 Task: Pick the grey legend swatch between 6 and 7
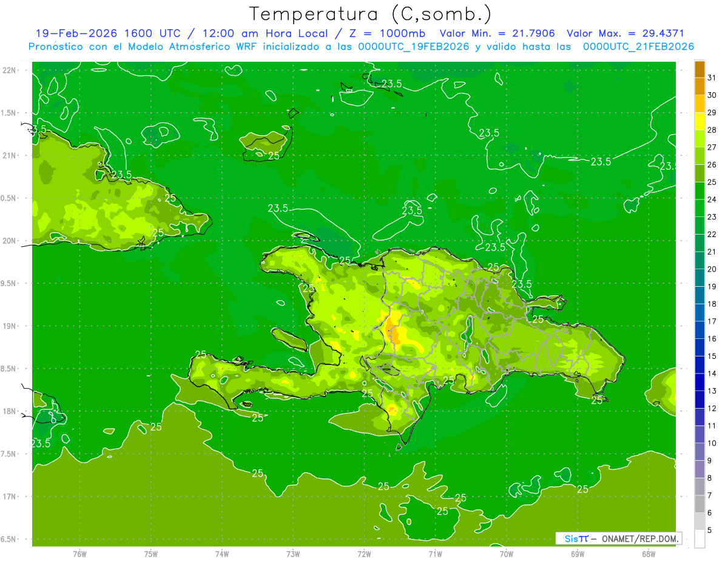[699, 504]
